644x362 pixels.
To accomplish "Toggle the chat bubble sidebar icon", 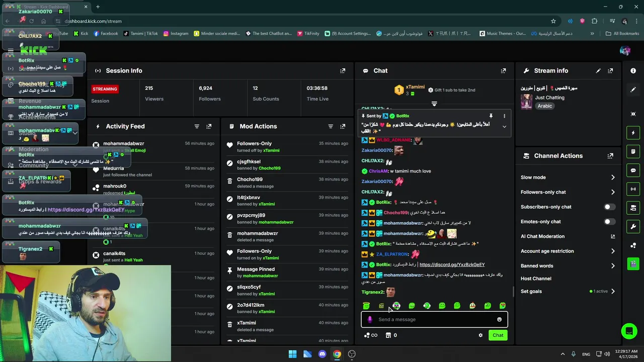I will coord(633,170).
